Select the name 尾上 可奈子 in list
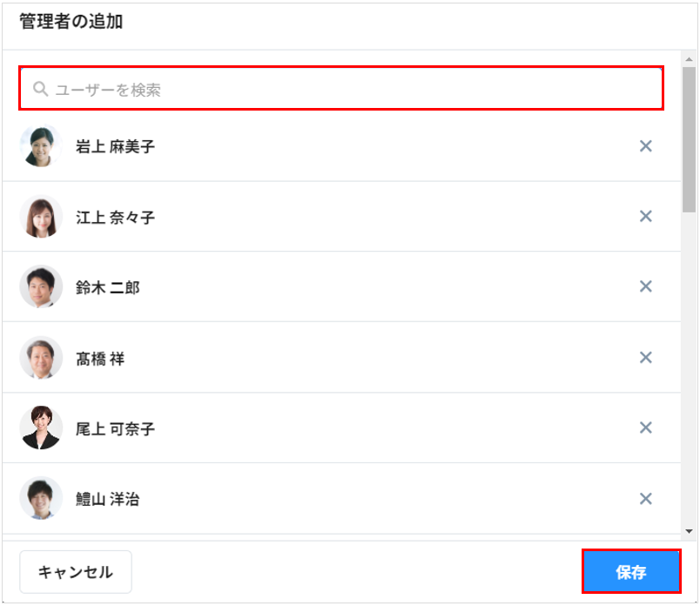 (x=115, y=428)
